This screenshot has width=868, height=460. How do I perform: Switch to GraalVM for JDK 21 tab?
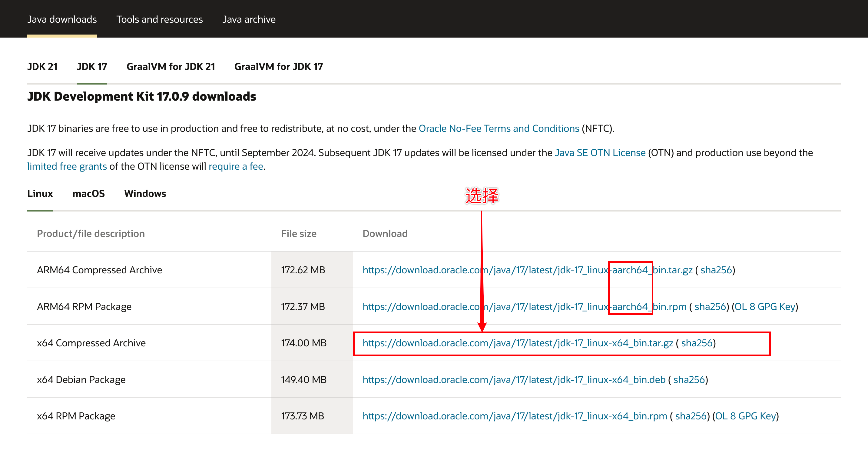pos(171,66)
